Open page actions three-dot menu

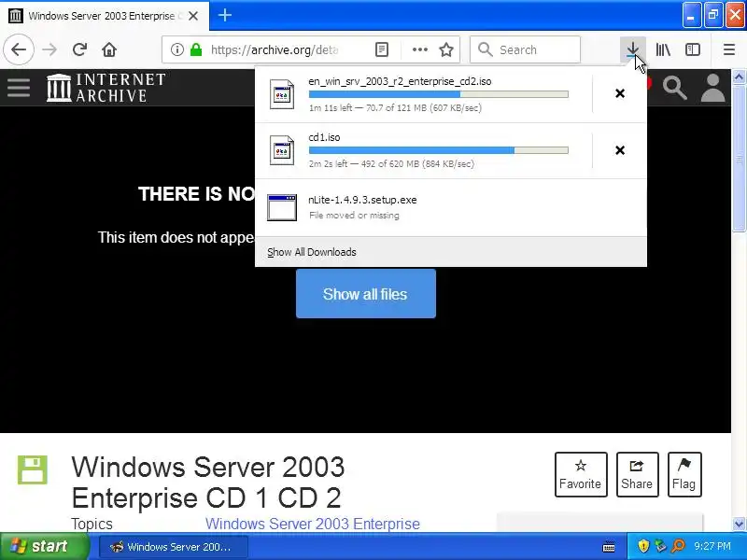419,49
